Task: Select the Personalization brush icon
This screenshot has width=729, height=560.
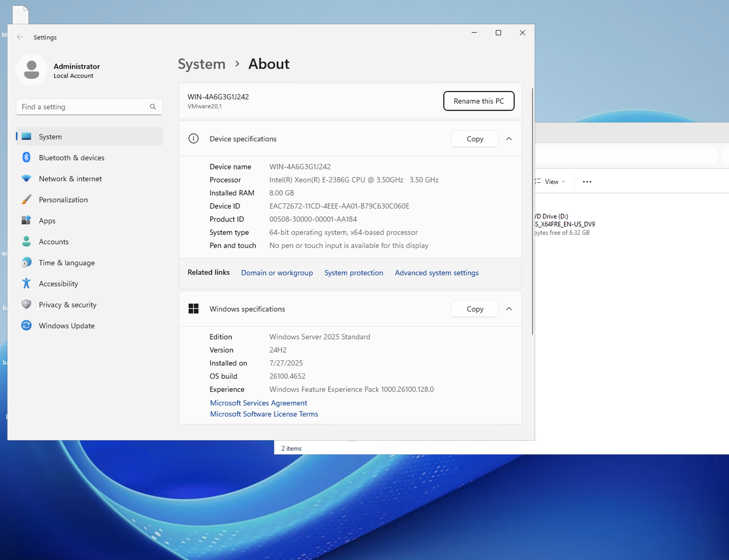Action: click(26, 199)
